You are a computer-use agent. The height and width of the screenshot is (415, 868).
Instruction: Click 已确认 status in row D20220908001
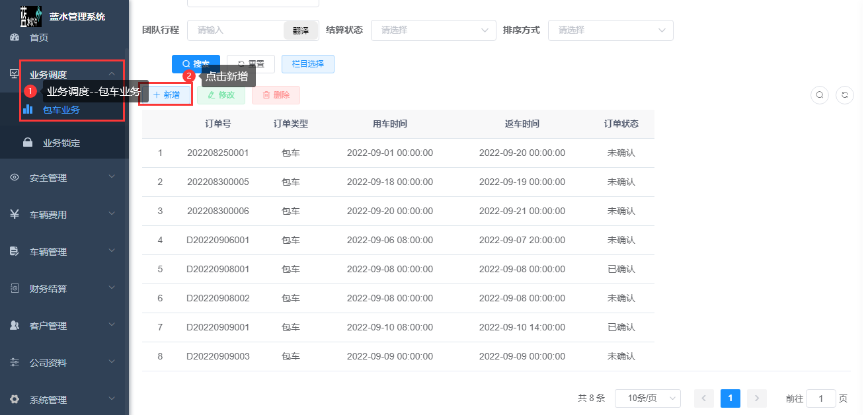click(621, 270)
